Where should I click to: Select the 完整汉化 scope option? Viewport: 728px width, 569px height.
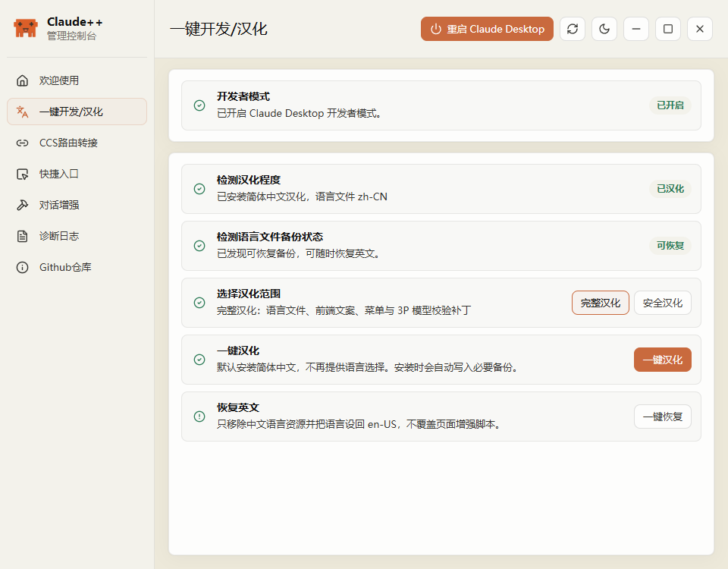pos(601,303)
